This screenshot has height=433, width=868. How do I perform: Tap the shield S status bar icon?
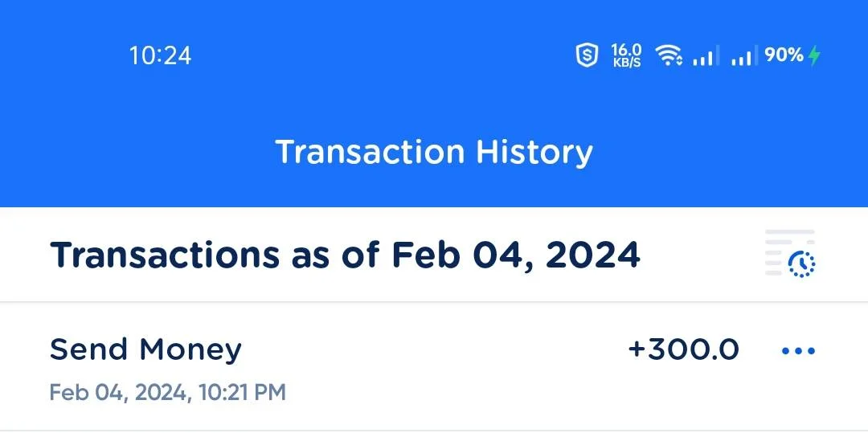coord(587,56)
